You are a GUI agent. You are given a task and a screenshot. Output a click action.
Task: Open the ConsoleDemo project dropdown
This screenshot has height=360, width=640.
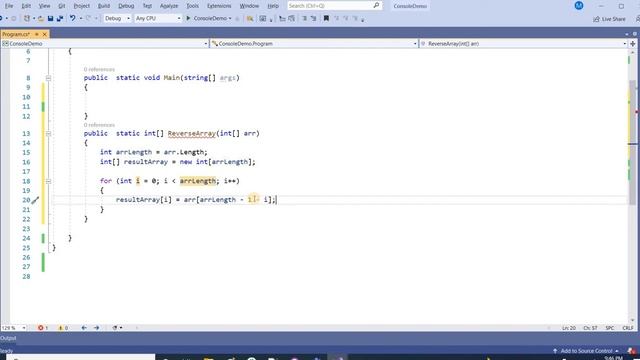point(105,44)
